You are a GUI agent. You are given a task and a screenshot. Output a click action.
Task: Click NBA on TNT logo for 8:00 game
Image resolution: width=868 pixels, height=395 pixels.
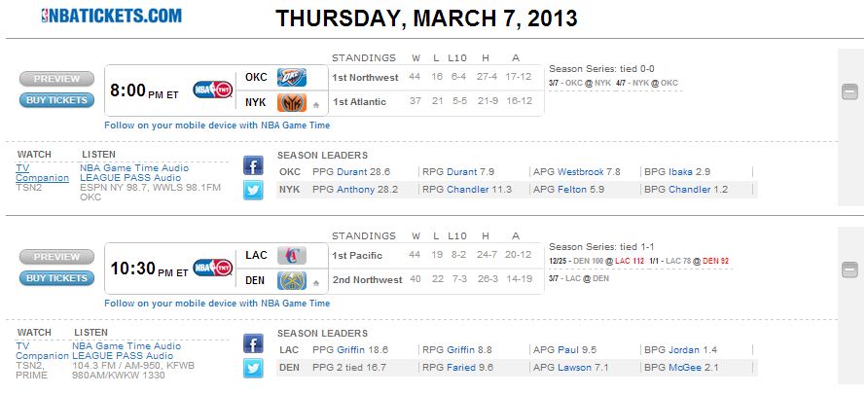point(212,90)
